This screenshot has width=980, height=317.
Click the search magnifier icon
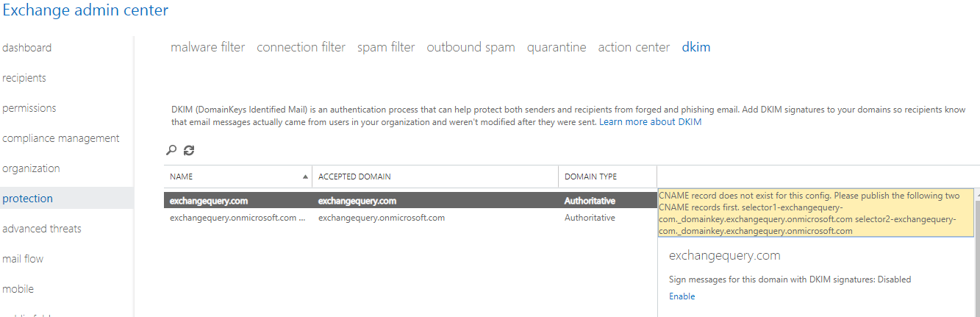[x=171, y=150]
